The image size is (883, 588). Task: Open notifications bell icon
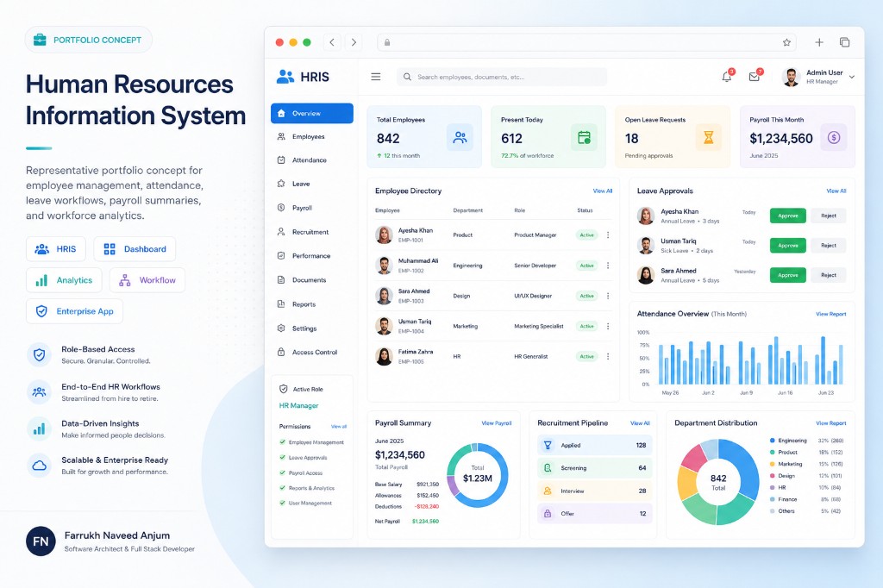coord(727,77)
